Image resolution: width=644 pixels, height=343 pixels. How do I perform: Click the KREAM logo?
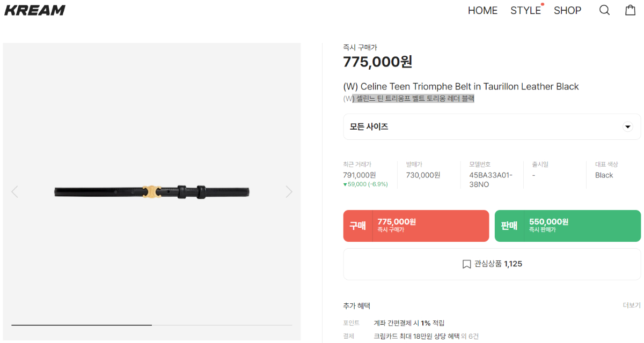coord(35,10)
